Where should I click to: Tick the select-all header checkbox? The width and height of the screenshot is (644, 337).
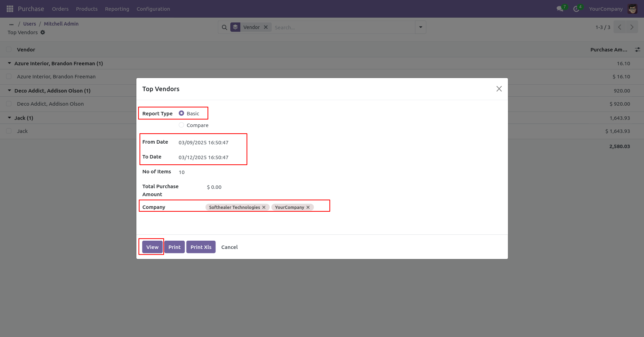[x=9, y=49]
